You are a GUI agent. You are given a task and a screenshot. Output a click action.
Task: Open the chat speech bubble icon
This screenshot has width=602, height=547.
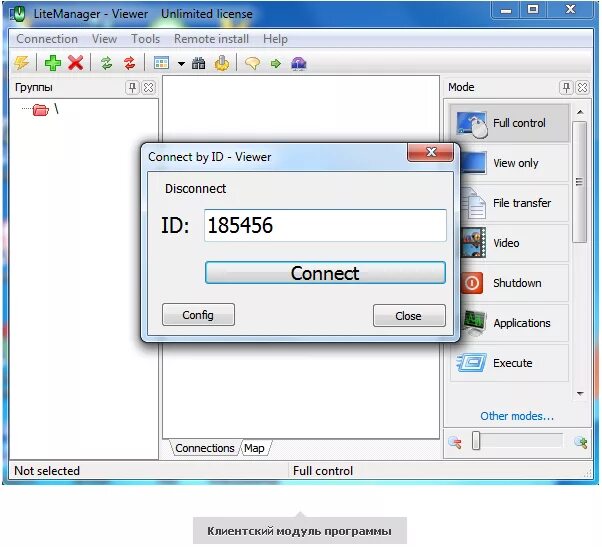point(252,63)
